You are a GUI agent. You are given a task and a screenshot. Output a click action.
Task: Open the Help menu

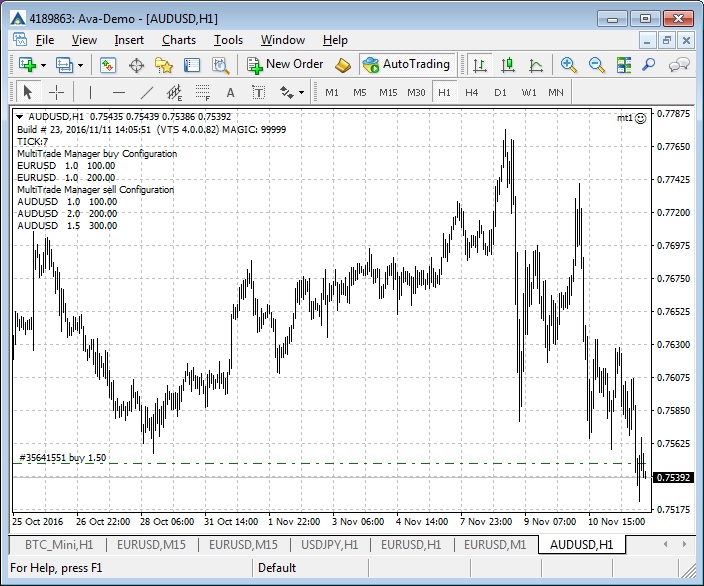coord(335,40)
